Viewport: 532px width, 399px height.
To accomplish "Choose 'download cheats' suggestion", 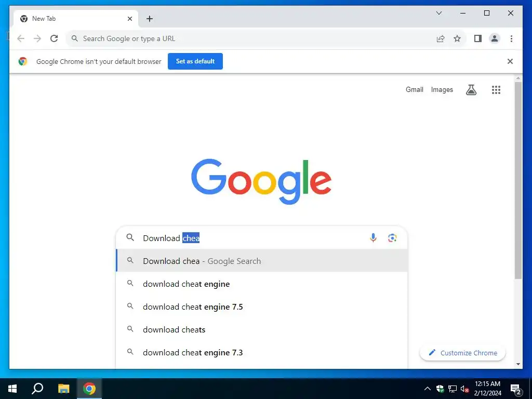I will click(x=262, y=329).
